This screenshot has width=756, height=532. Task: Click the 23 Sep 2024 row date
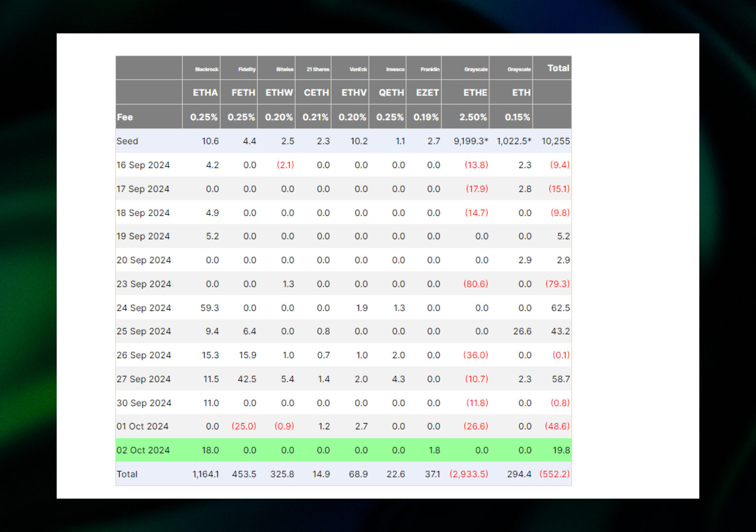coord(143,284)
